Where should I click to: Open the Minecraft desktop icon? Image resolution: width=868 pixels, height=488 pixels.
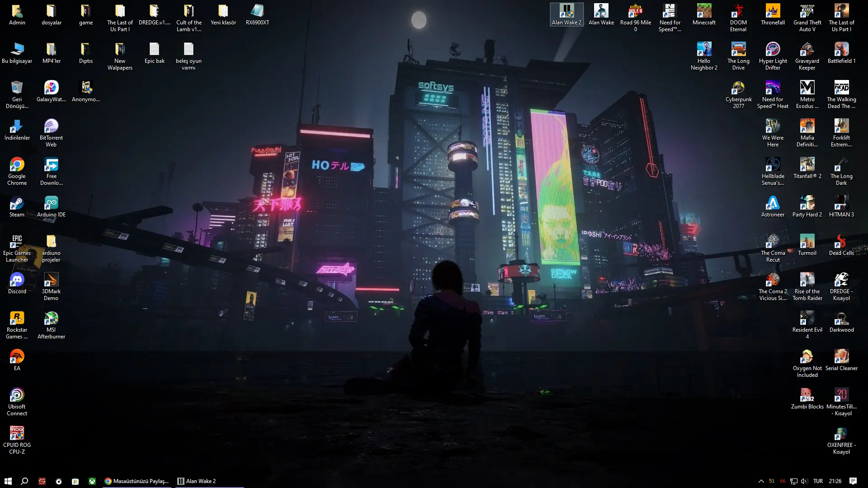tap(704, 14)
